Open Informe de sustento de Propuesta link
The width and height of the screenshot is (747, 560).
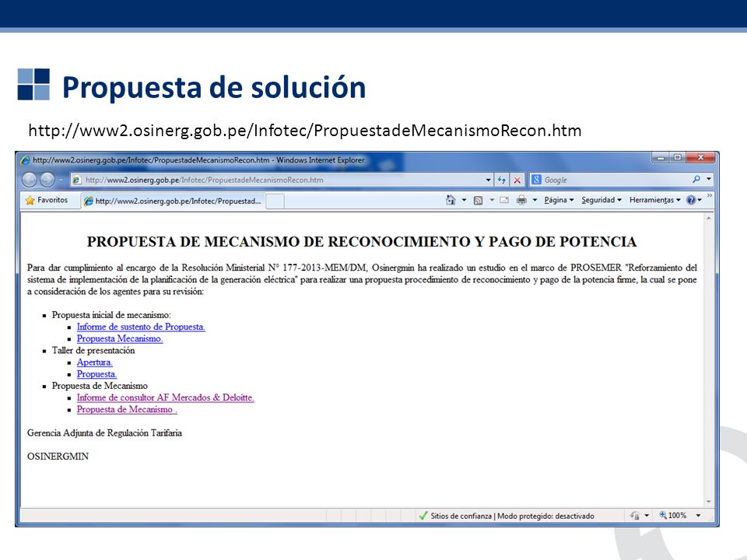coord(141,327)
